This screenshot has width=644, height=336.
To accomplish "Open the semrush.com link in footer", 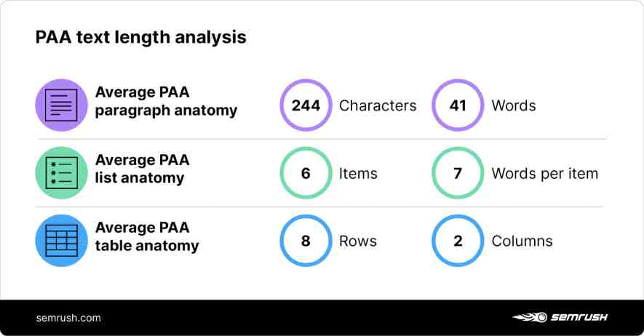I will point(68,318).
